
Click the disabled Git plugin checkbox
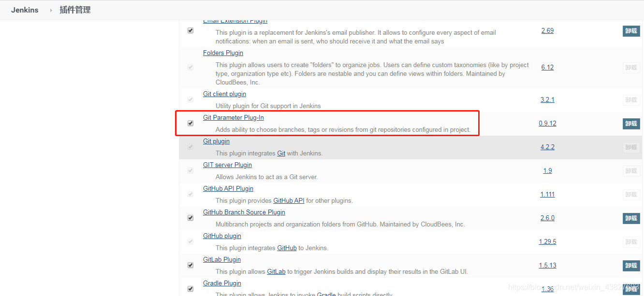[x=190, y=147]
